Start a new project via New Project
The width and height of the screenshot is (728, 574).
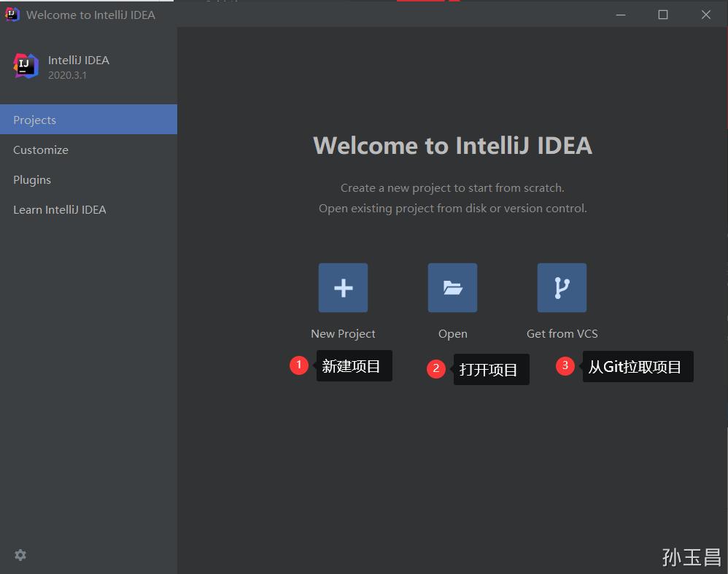343,333
